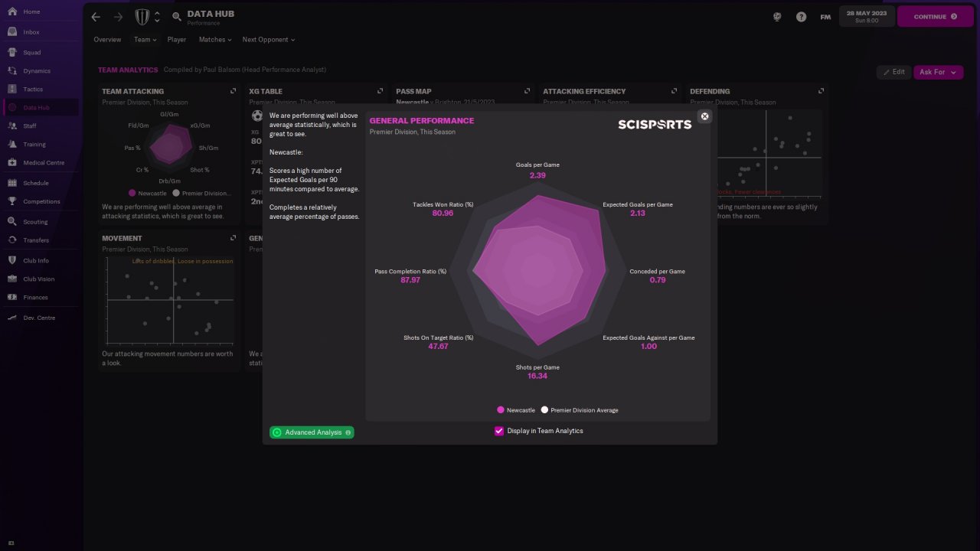Open the Tactics section

tap(39, 90)
